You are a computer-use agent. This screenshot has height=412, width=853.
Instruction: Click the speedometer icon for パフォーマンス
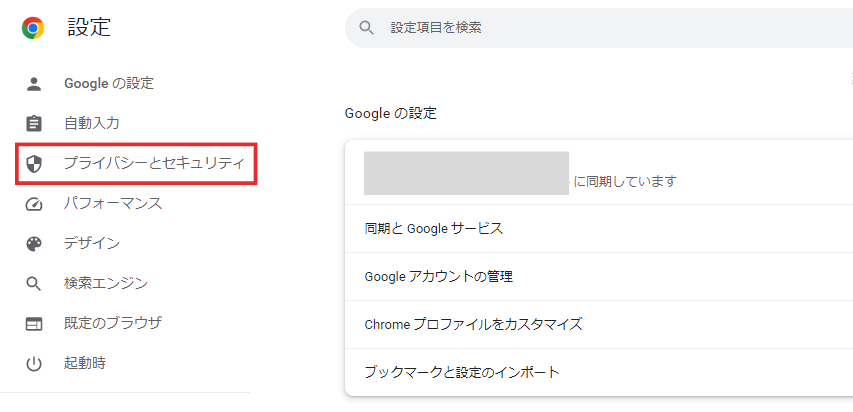[34, 204]
